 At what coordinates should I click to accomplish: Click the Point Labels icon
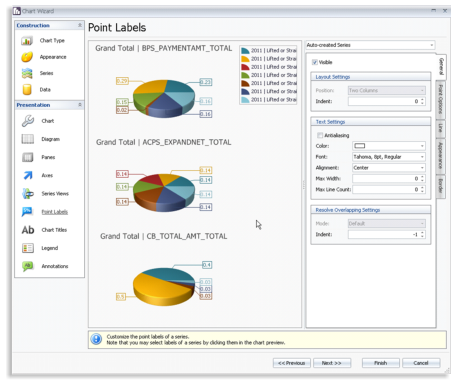click(x=27, y=212)
